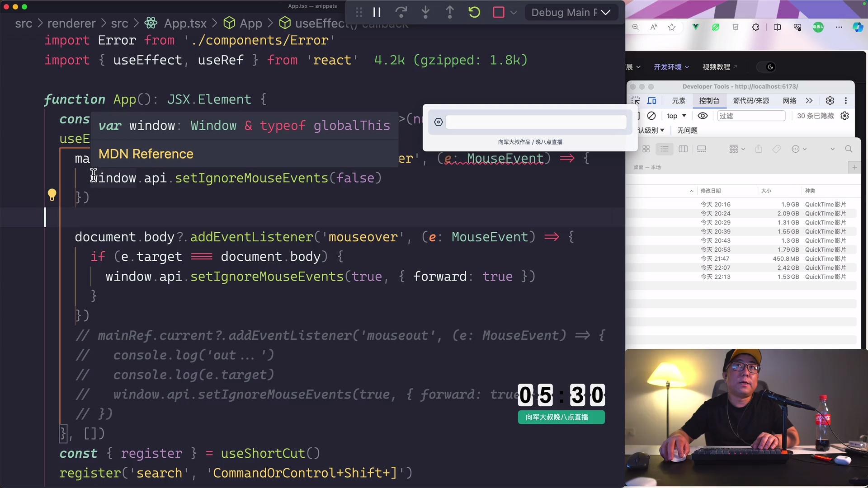This screenshot has width=868, height=488.
Task: Toggle the live expression eye icon in console
Action: [703, 116]
